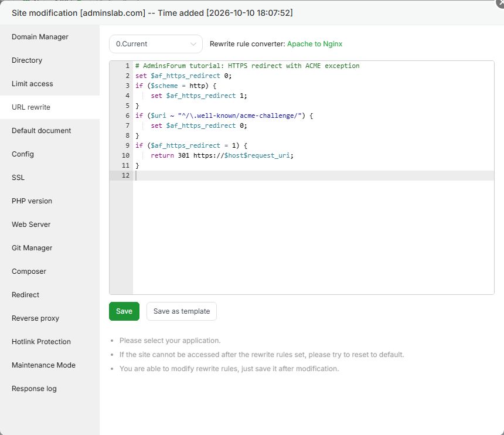
Task: Switch to PHP version settings
Action: click(32, 201)
